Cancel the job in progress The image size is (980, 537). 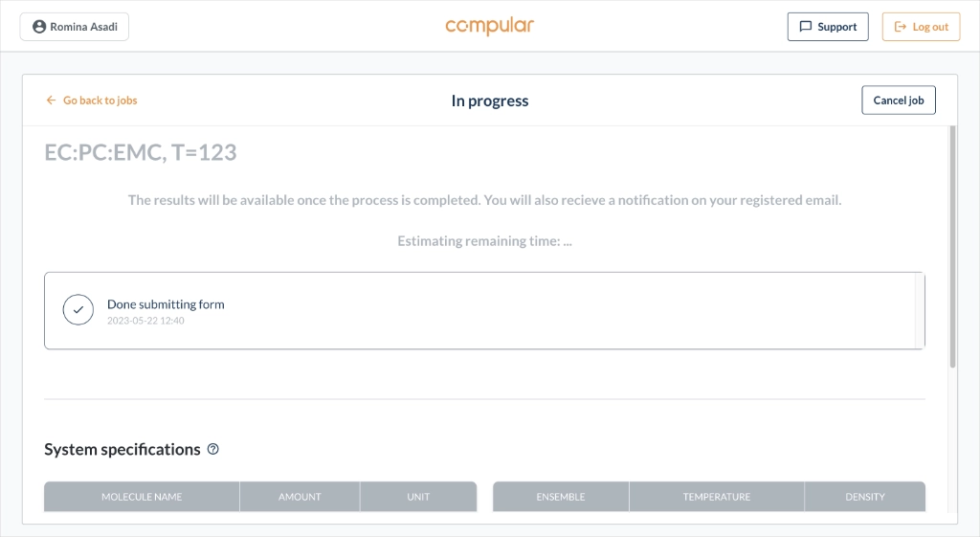(x=898, y=100)
